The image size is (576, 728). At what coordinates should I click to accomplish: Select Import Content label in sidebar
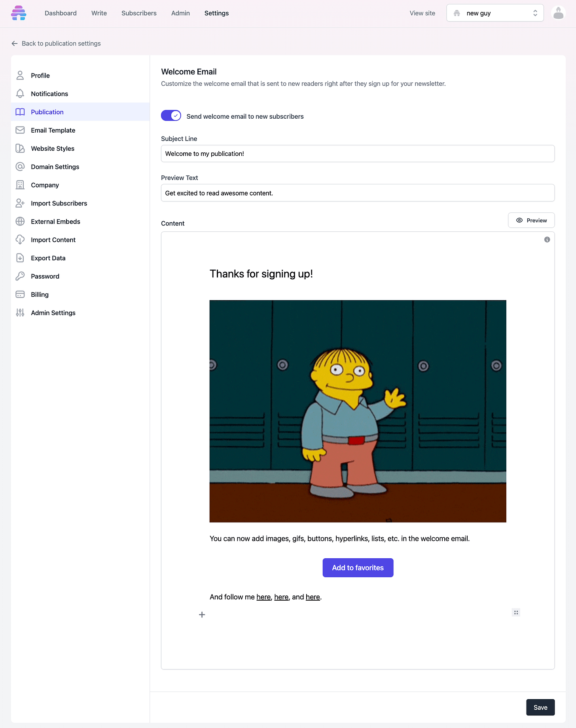[53, 240]
